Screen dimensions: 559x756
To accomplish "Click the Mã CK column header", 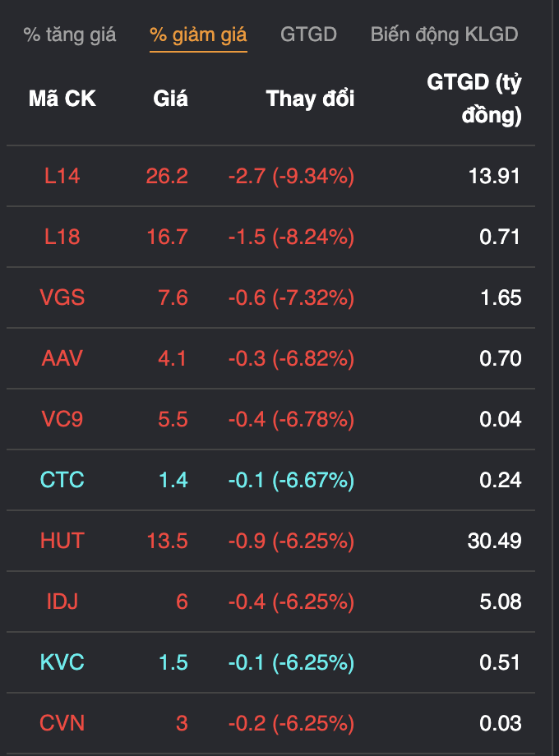I will [62, 99].
